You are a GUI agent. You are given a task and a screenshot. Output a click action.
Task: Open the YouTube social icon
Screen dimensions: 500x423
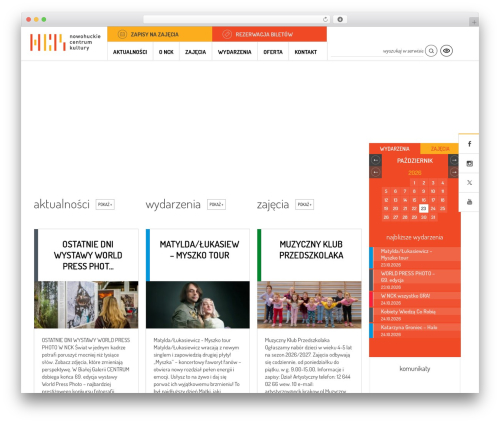coord(469,202)
